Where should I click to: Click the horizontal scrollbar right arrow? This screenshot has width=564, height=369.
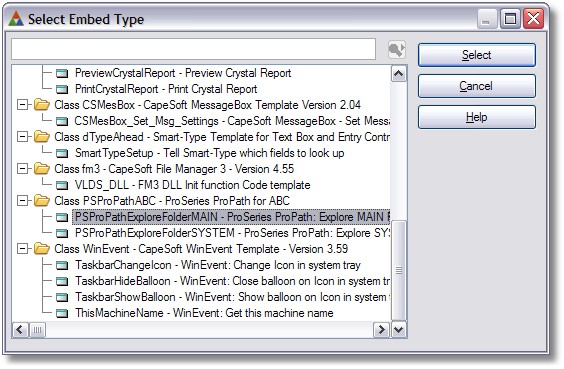381,329
